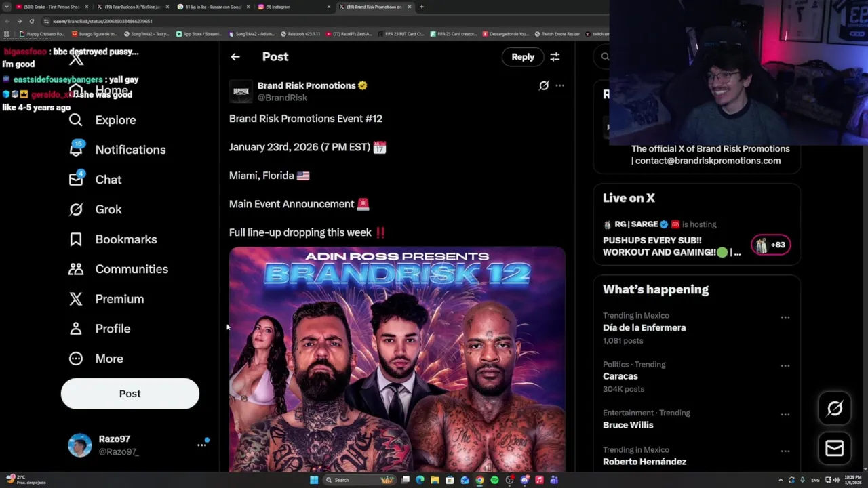Open the floating messages envelope button
This screenshot has width=868, height=488.
pos(835,448)
